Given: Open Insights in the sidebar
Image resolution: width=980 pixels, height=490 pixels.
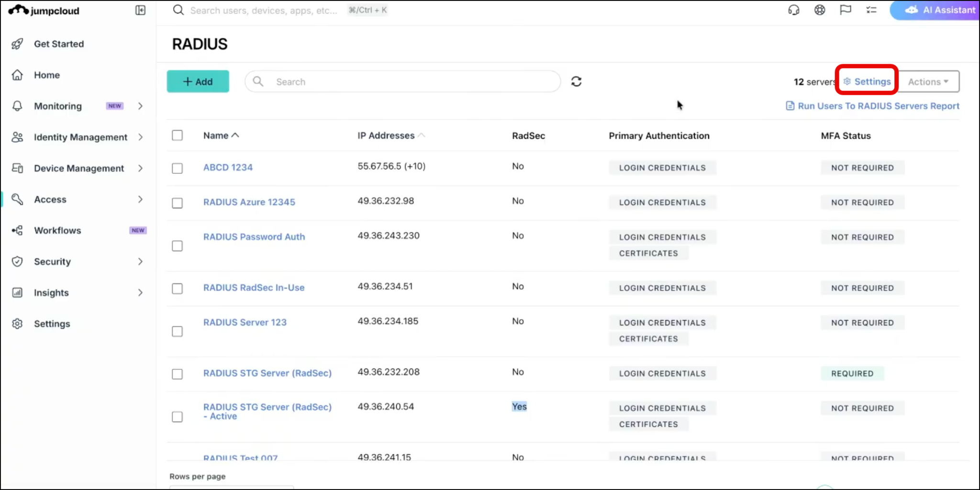Looking at the screenshot, I should [51, 293].
